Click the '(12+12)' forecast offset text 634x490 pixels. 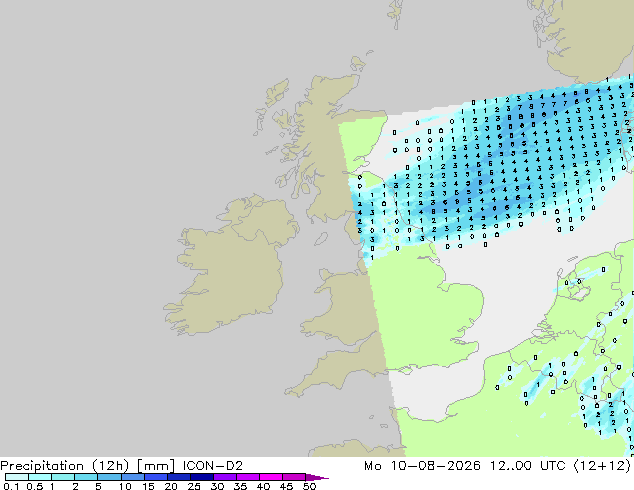tap(602, 466)
